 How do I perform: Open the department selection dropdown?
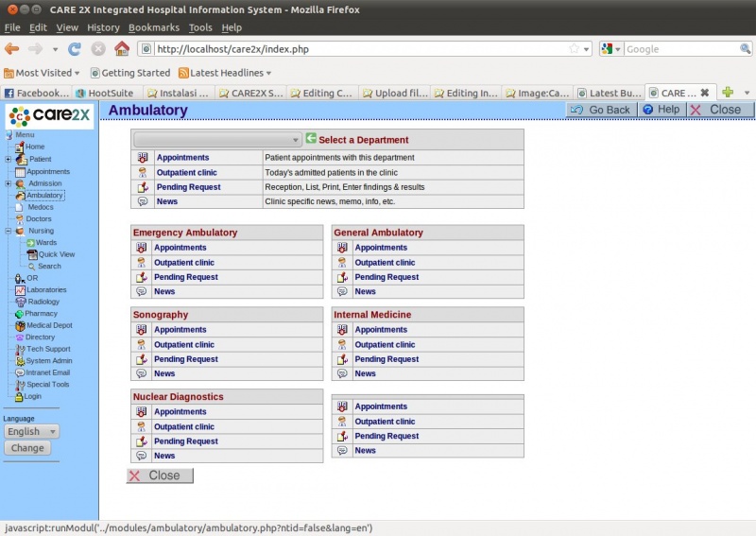[217, 140]
